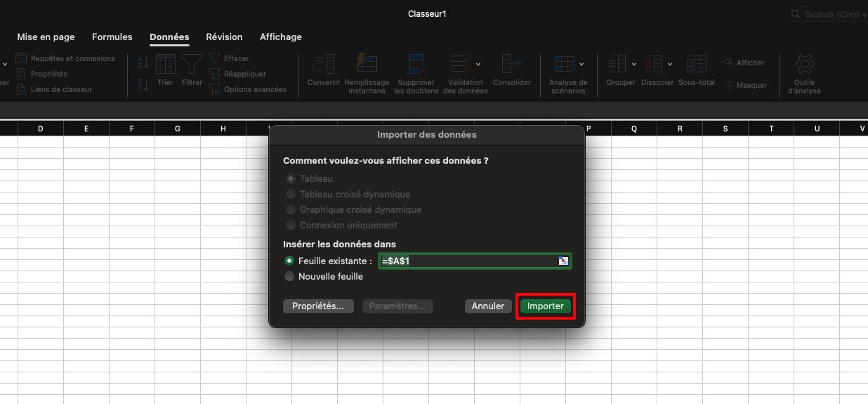The image size is (868, 404).
Task: Expand the Dissocier dropdown arrow
Action: click(x=670, y=64)
